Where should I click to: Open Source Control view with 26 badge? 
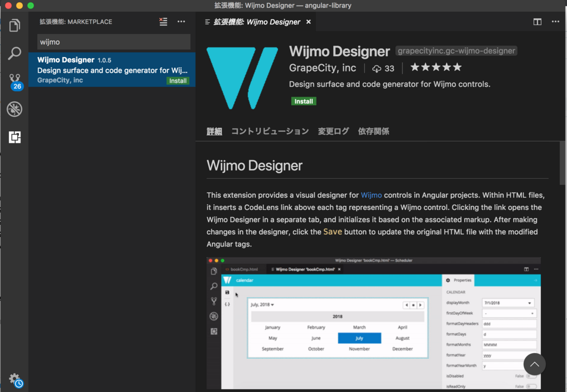click(15, 82)
